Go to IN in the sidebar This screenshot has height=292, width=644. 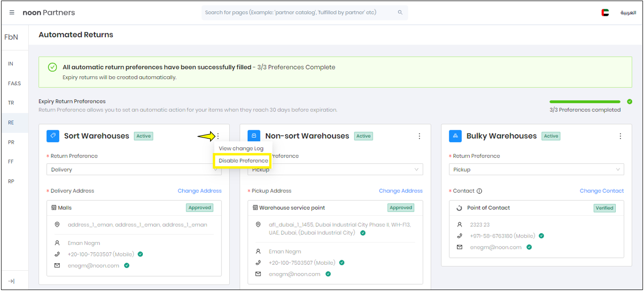11,64
